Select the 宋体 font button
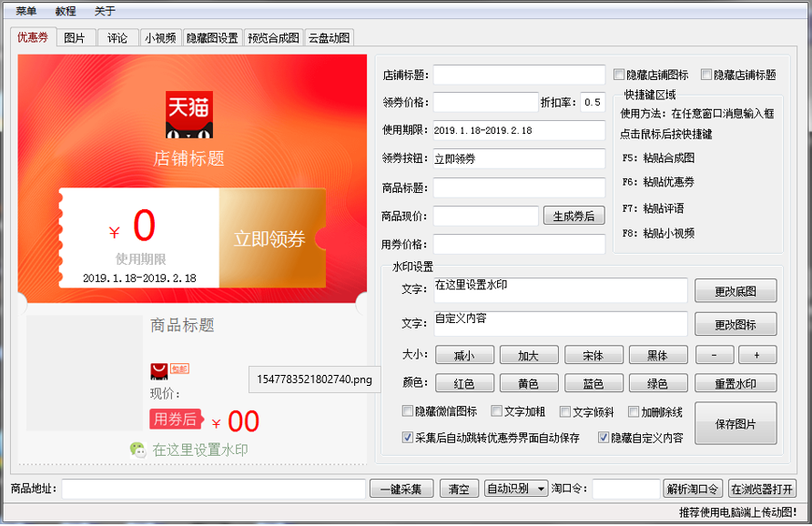This screenshot has height=526, width=812. (594, 355)
